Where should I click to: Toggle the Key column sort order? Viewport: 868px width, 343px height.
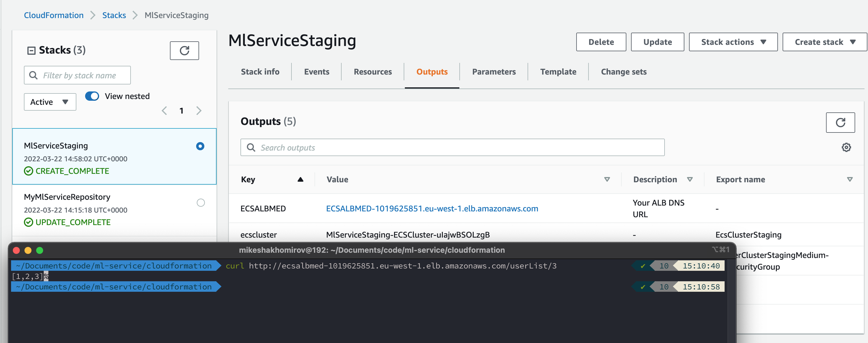(300, 179)
